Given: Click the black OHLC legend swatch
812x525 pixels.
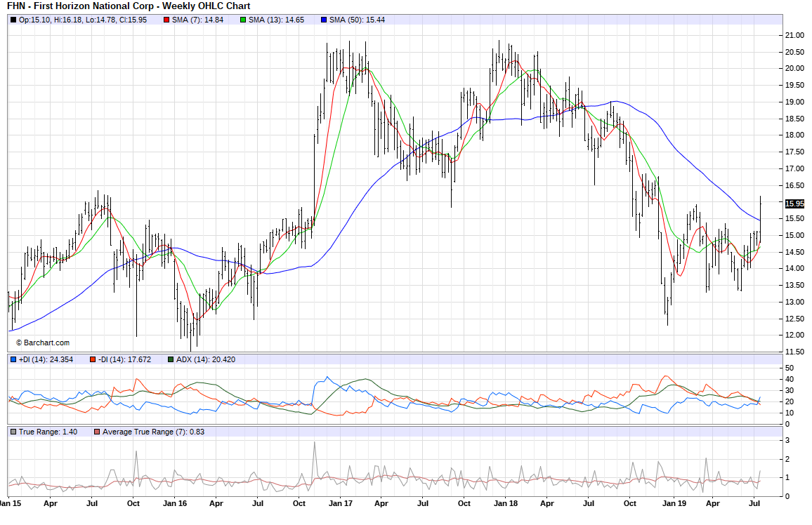Looking at the screenshot, I should point(13,20).
